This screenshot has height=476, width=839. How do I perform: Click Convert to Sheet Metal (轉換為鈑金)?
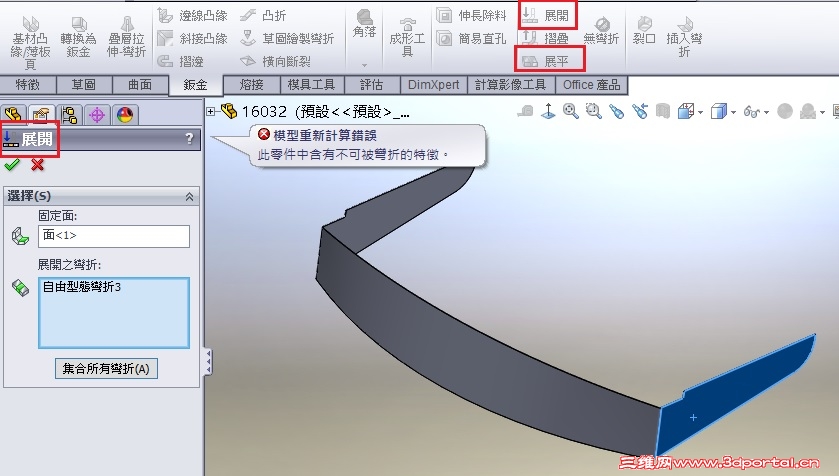click(78, 37)
